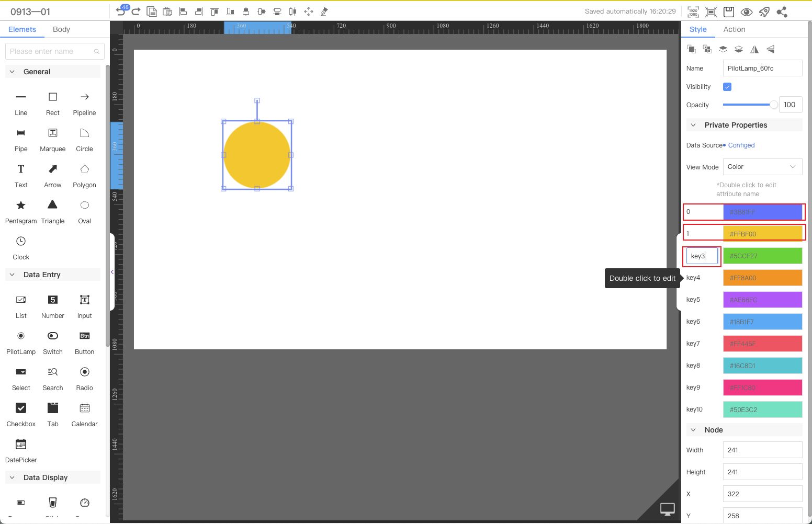Select the PilotLamp element
The image size is (812, 524).
point(21,341)
